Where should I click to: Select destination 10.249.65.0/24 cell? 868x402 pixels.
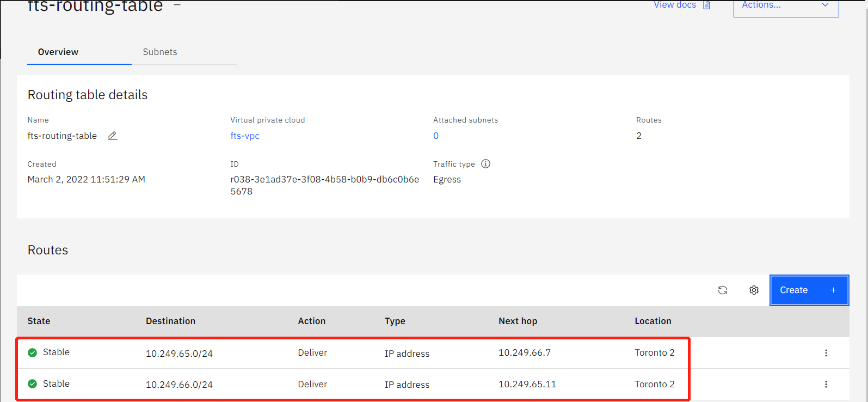(x=179, y=354)
